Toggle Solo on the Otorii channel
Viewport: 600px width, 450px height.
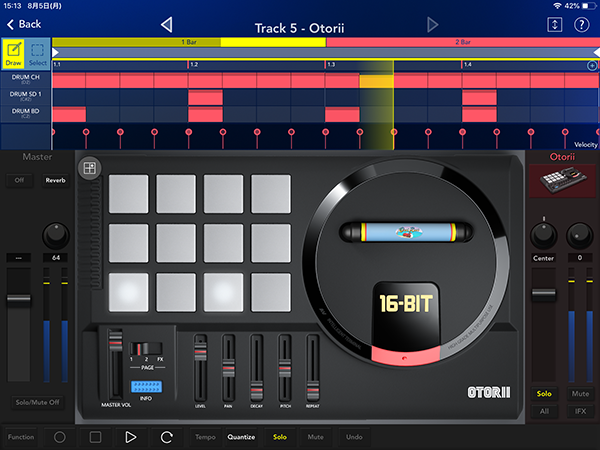[544, 394]
